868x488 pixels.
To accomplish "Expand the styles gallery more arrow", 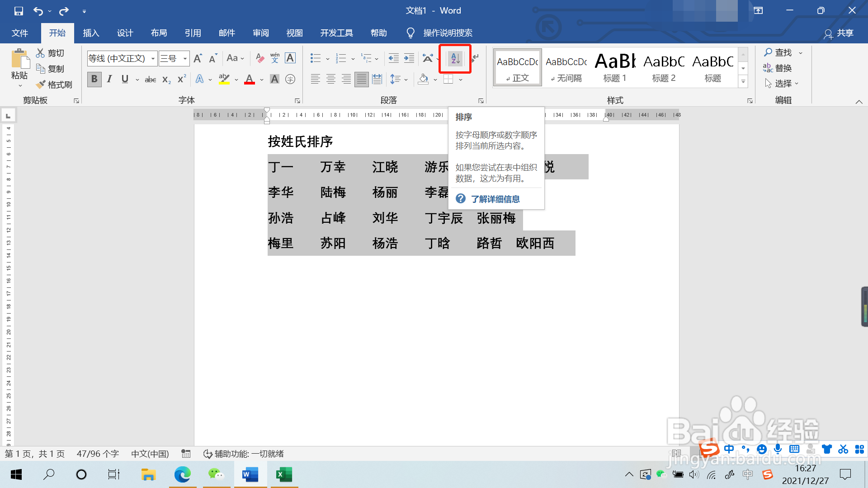I will click(743, 82).
